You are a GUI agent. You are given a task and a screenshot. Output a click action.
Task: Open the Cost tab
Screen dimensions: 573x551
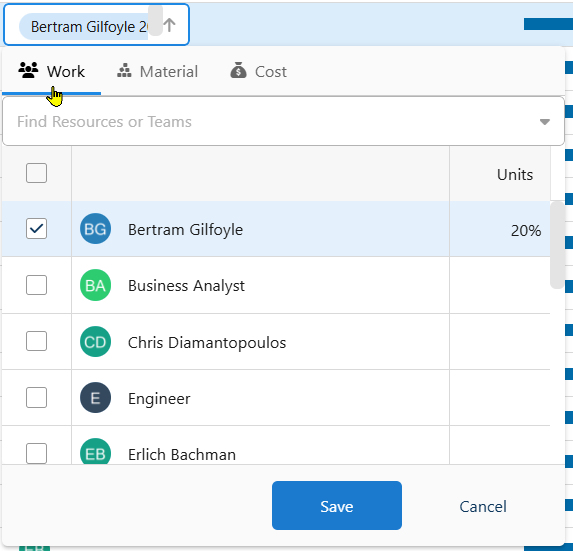pos(258,71)
